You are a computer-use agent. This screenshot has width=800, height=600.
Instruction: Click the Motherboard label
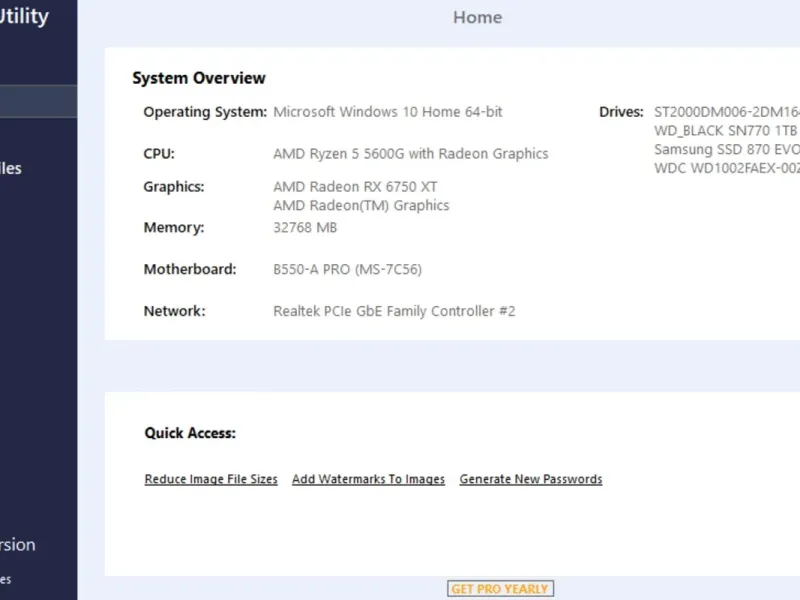click(x=190, y=269)
